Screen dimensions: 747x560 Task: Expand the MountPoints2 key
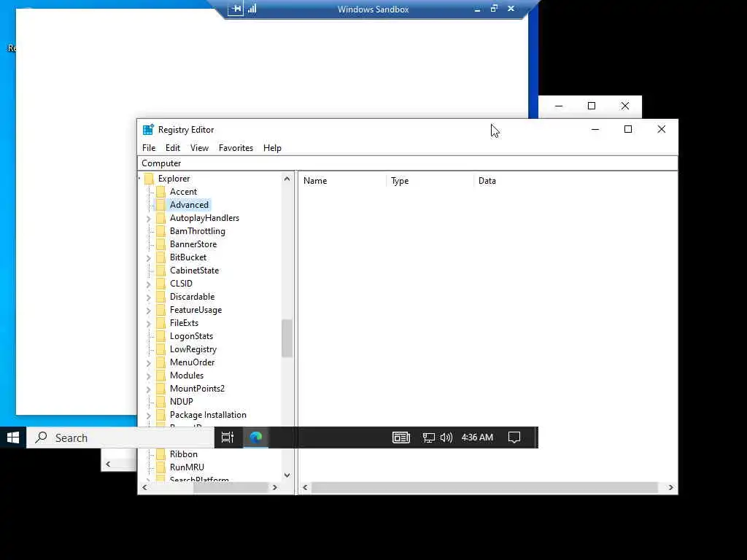pos(149,389)
